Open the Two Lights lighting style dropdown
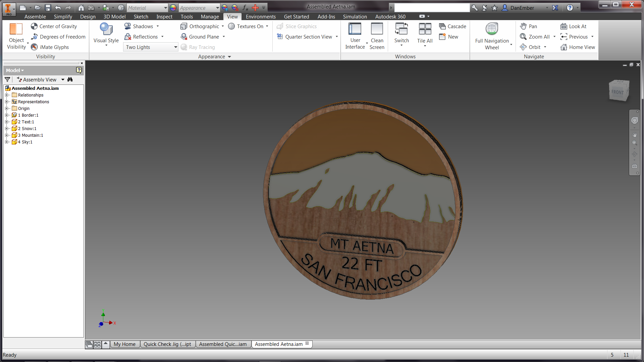 (x=151, y=47)
